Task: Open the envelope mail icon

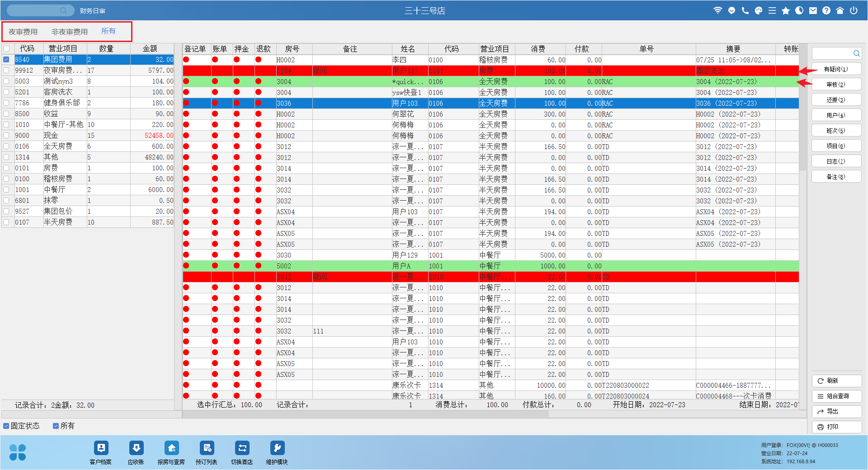Action: point(813,10)
